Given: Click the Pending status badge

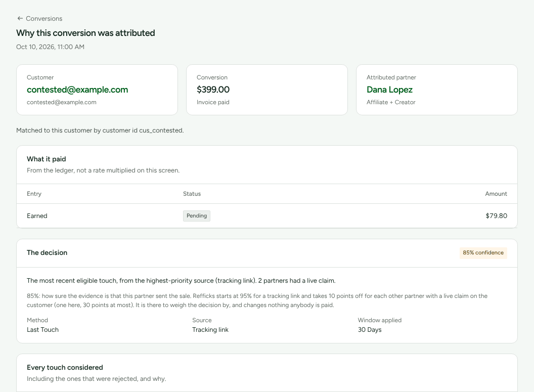Looking at the screenshot, I should [x=197, y=216].
